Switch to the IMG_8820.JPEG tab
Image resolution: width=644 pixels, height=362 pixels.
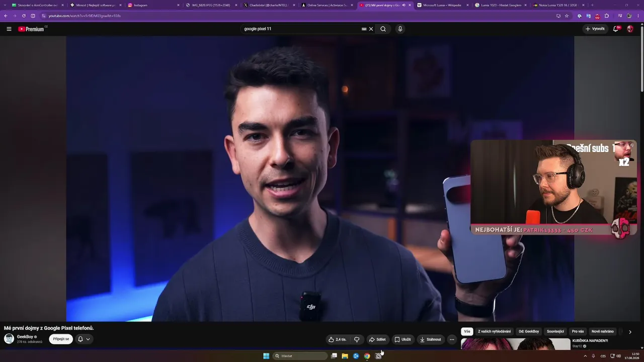coord(211,5)
